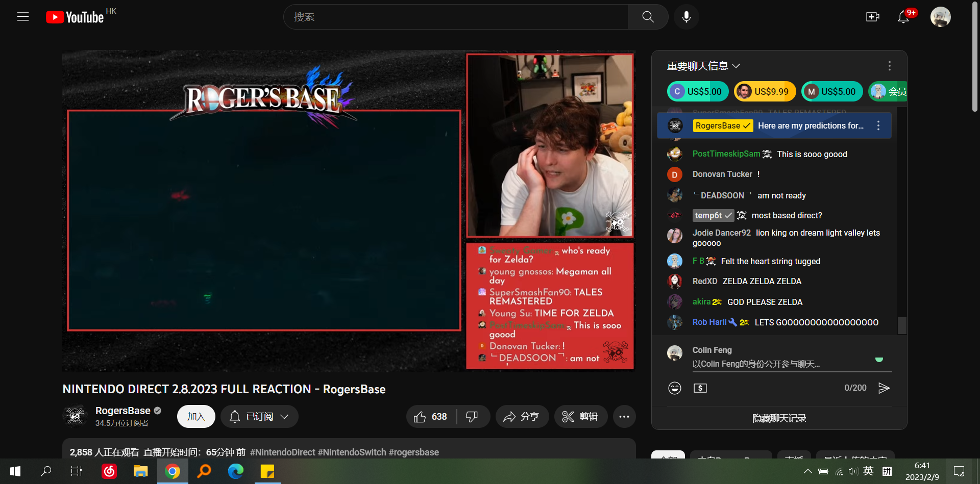Click the video player area
Image resolution: width=980 pixels, height=484 pixels.
coord(349,211)
